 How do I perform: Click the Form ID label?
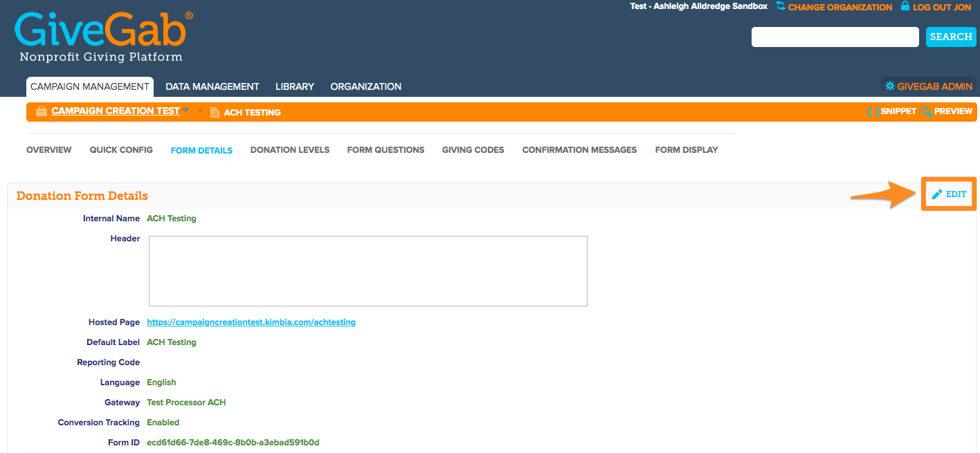tap(124, 443)
